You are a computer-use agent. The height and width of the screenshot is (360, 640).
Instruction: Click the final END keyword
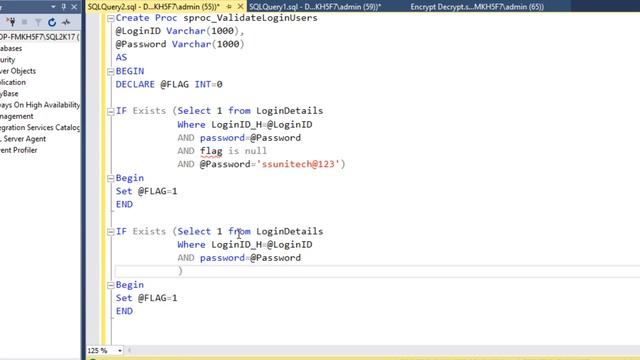124,311
